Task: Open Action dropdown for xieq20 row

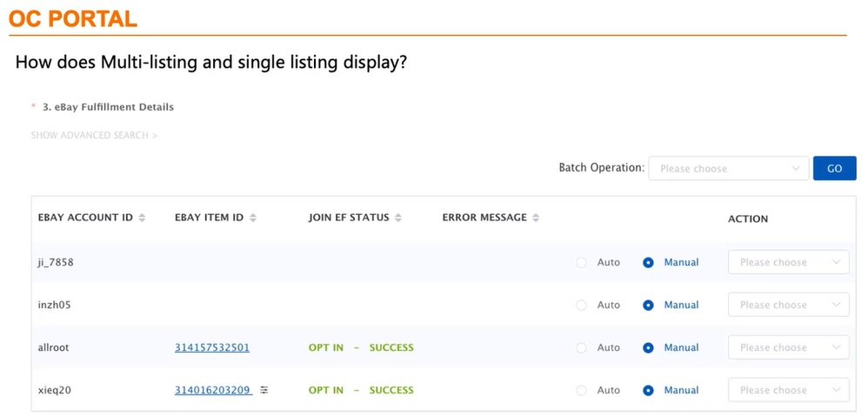Action: click(x=788, y=390)
